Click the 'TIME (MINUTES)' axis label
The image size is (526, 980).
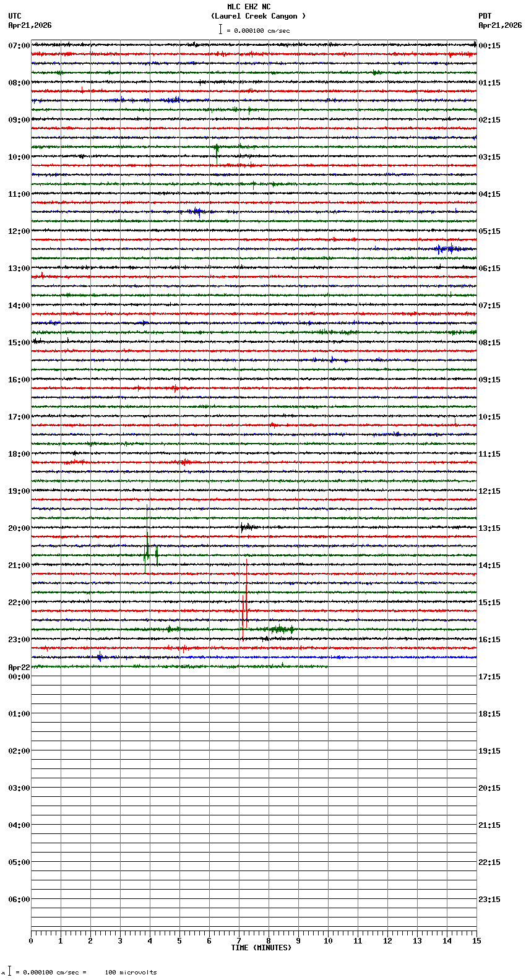pyautogui.click(x=261, y=948)
